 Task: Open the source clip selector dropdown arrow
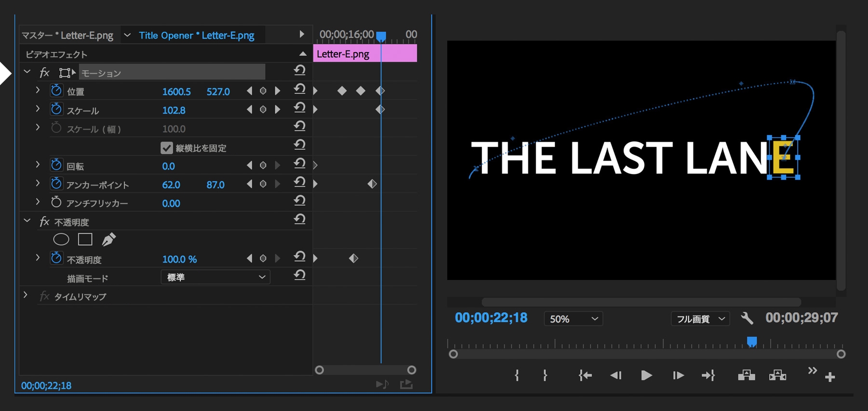point(127,35)
